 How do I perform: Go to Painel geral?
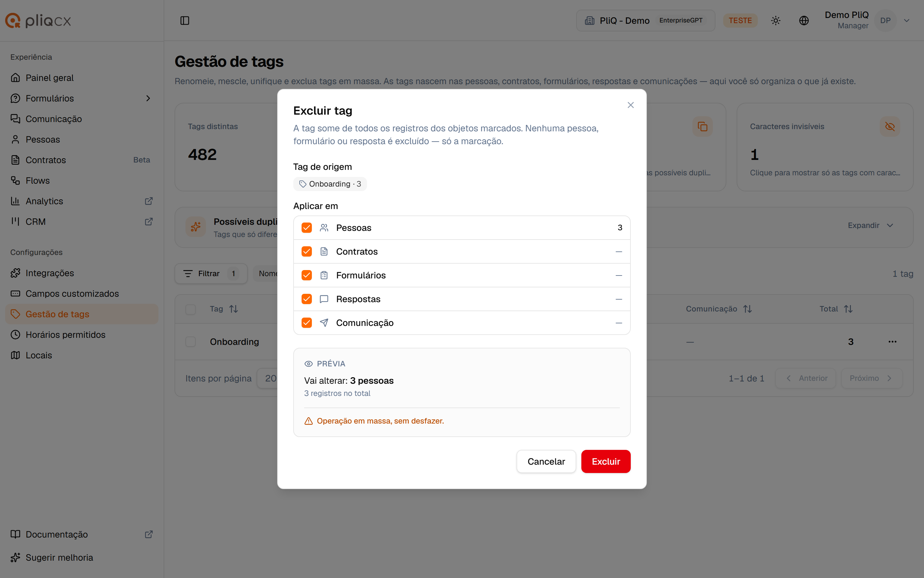[81, 78]
